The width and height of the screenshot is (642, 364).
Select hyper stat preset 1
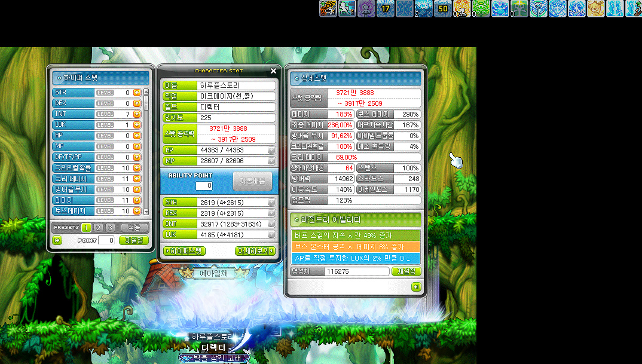(x=86, y=228)
